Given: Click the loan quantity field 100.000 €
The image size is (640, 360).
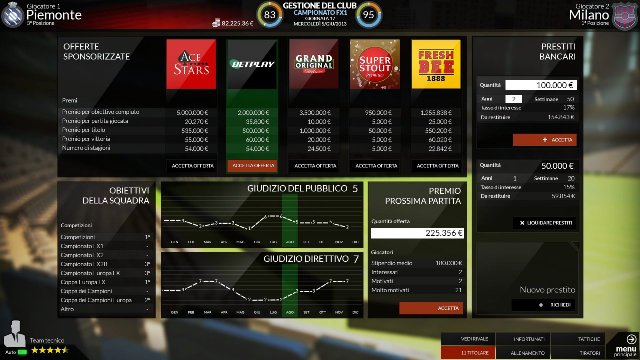Looking at the screenshot, I should tap(541, 85).
